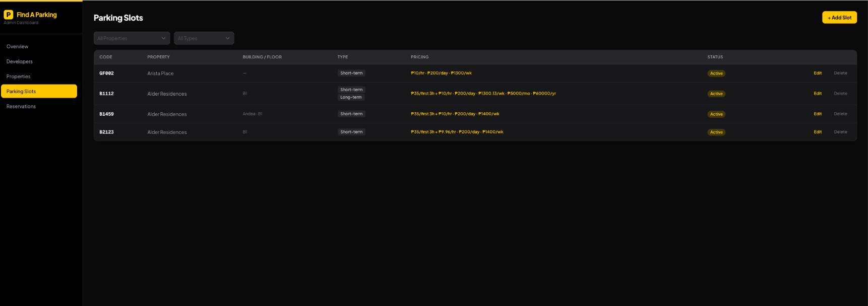Click the B1112 pricing with ₱60000/yr
Viewport: 868px width, 306px height.
pos(483,94)
